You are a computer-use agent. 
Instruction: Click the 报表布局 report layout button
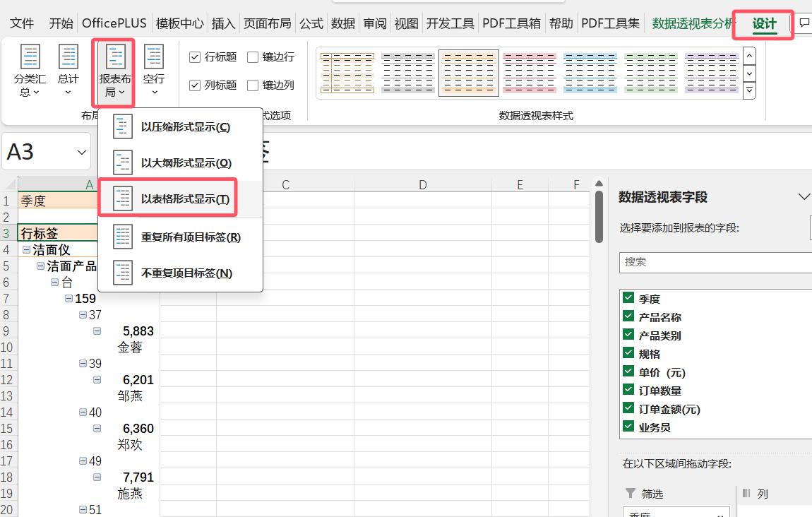(114, 71)
